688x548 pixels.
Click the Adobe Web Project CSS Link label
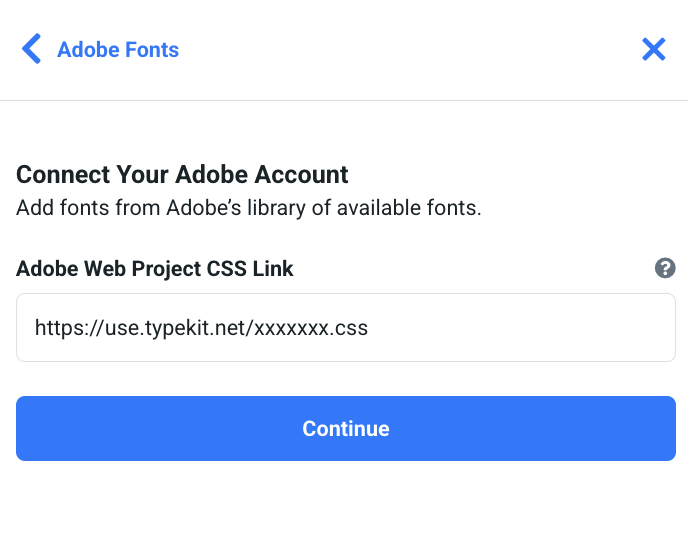(154, 268)
